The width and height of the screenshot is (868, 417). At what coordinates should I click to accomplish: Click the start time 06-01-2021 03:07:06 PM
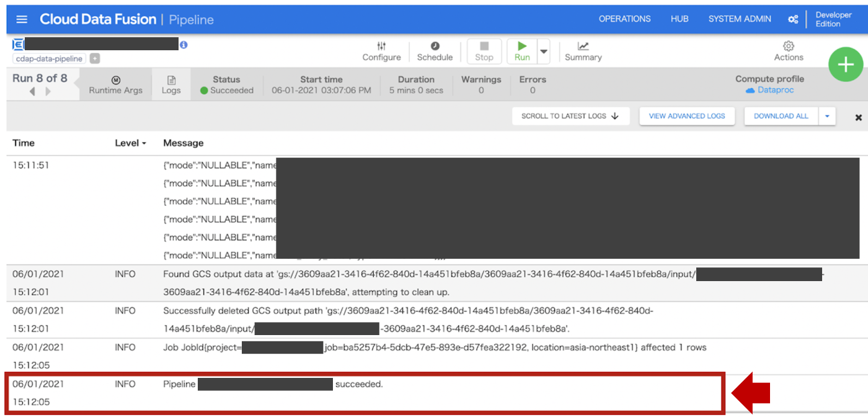[321, 91]
